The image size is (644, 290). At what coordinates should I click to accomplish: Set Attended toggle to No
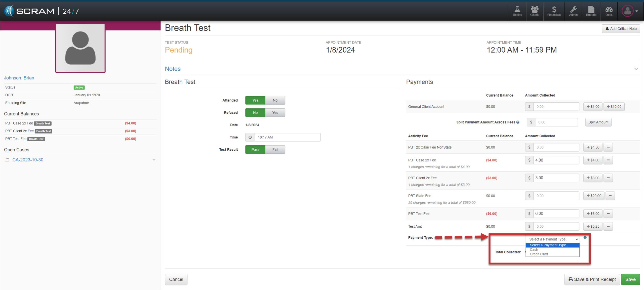pos(275,100)
